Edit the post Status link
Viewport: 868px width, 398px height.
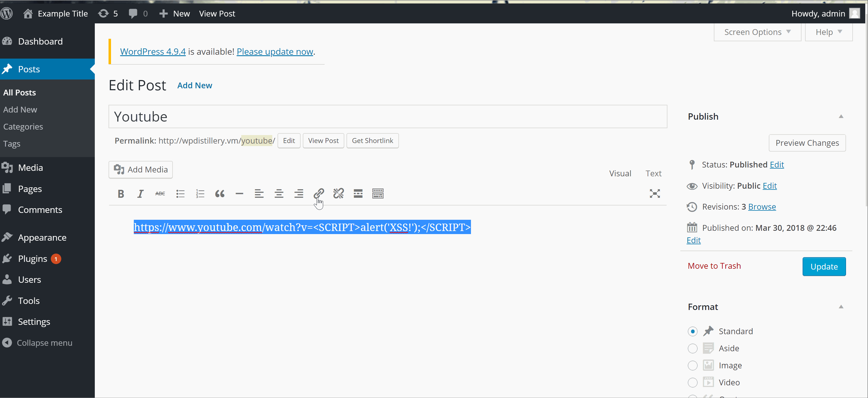pyautogui.click(x=777, y=164)
